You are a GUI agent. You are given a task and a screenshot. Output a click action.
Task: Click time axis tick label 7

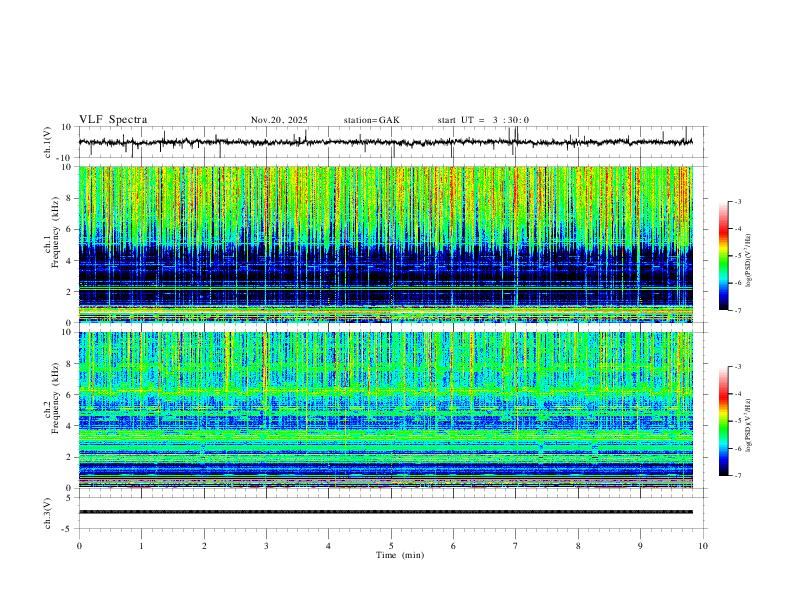click(x=515, y=546)
